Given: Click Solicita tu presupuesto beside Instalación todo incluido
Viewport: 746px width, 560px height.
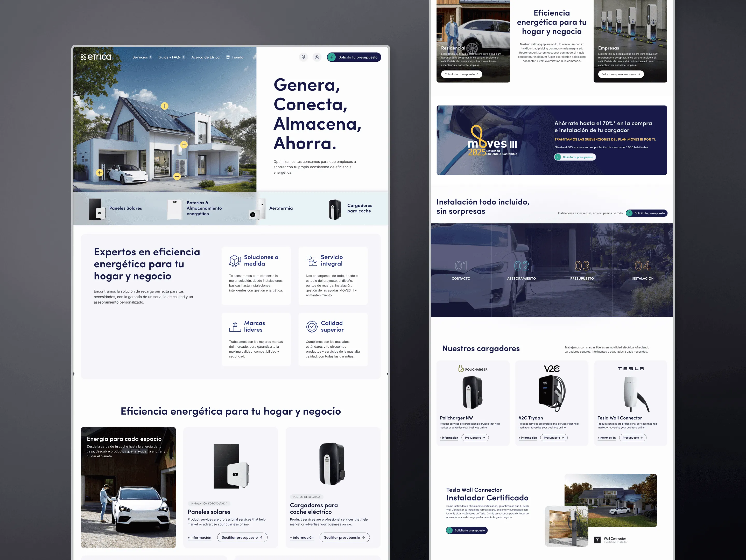Looking at the screenshot, I should point(646,213).
